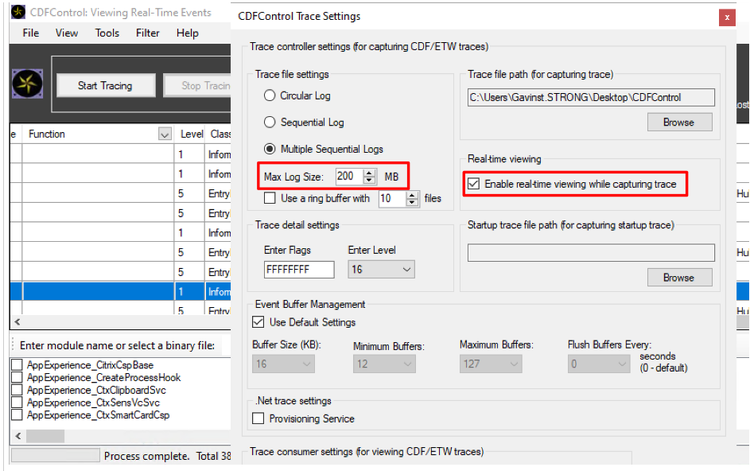Screen dimensions: 750x471
Task: Click the ring buffer files spinner arrows
Action: pyautogui.click(x=412, y=198)
